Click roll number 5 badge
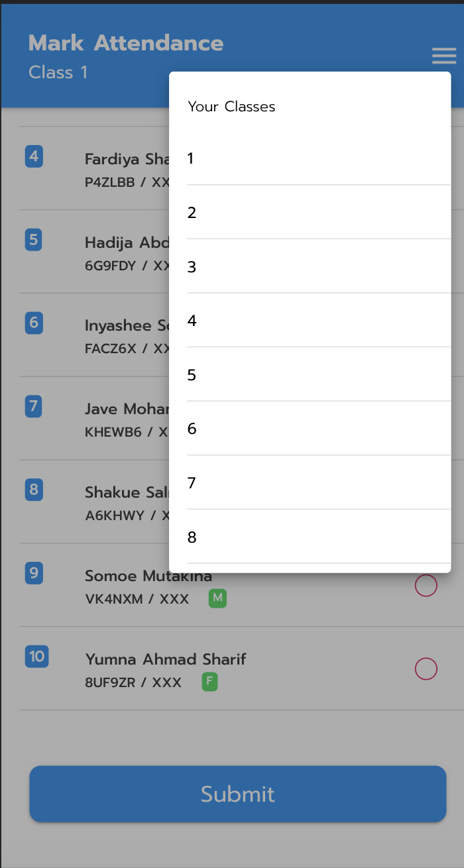Screen dimensions: 464x868 coord(34,240)
